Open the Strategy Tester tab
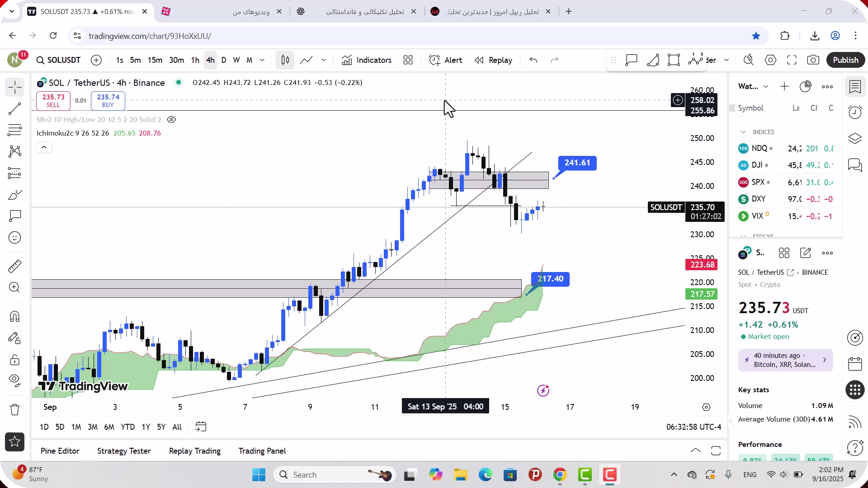 (x=124, y=451)
